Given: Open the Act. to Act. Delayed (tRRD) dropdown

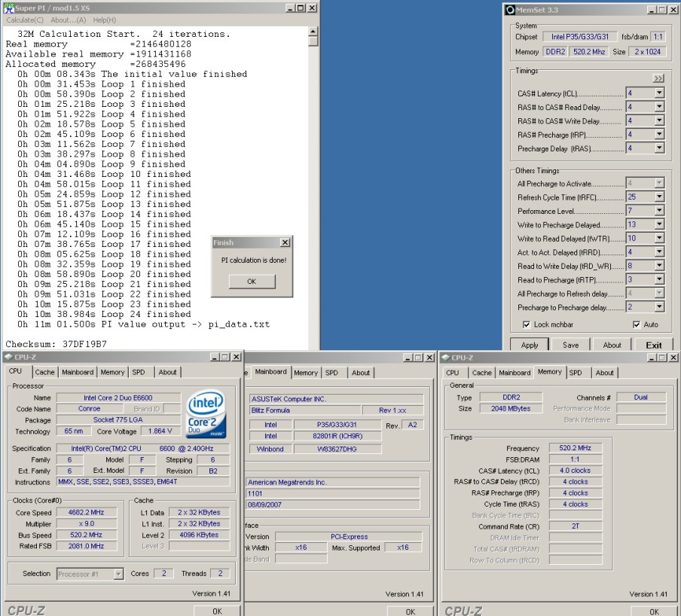Looking at the screenshot, I should [x=659, y=252].
